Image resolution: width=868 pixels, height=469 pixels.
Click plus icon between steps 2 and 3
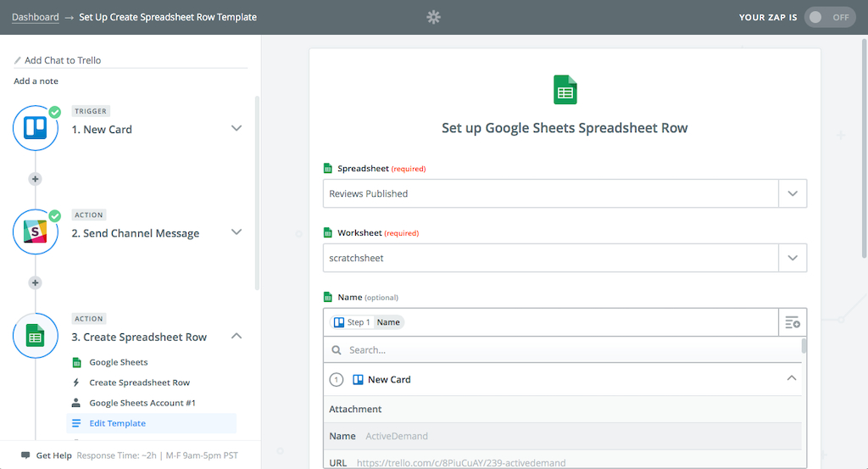35,282
